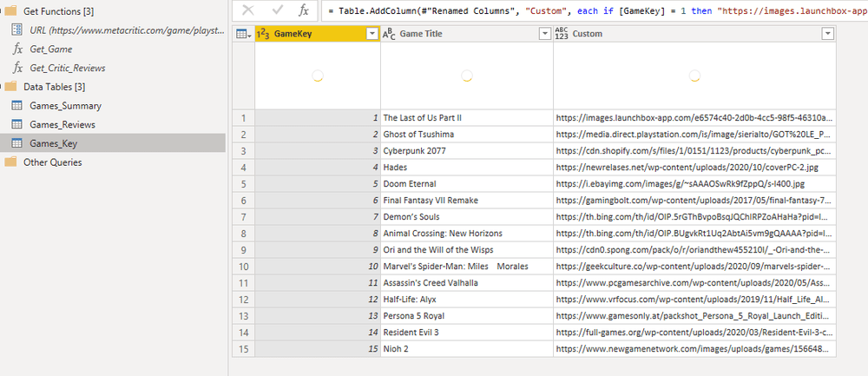Click the GameKey whole number type icon

(x=264, y=34)
